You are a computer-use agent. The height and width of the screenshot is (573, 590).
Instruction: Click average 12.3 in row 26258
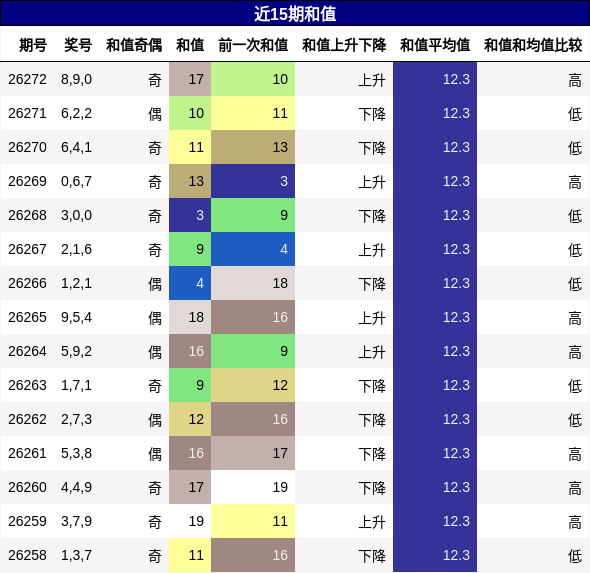click(x=435, y=555)
